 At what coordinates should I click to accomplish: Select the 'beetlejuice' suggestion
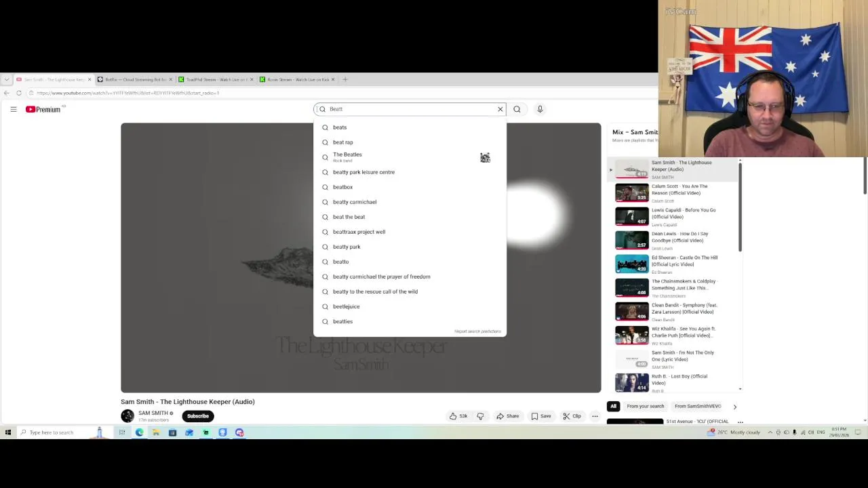410,306
